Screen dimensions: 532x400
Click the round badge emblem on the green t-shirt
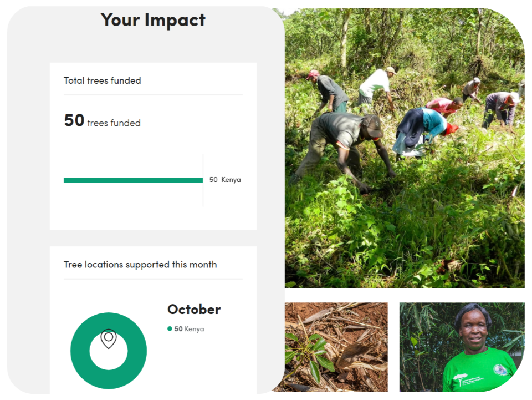[x=500, y=369]
